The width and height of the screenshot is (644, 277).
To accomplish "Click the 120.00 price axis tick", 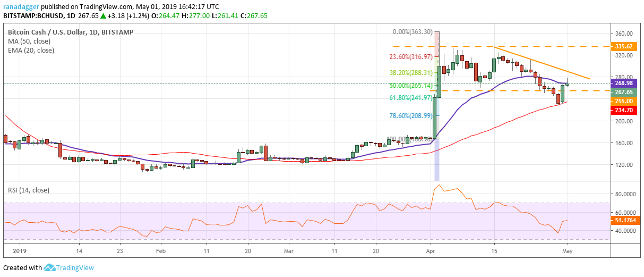I will coord(624,165).
